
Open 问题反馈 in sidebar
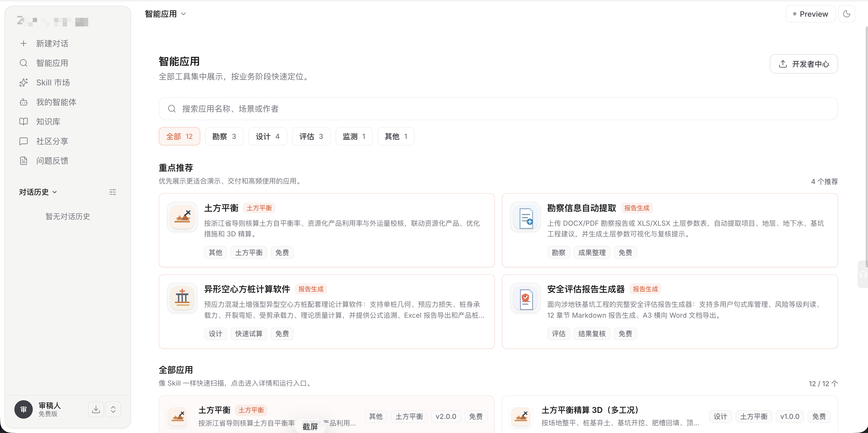(68, 161)
